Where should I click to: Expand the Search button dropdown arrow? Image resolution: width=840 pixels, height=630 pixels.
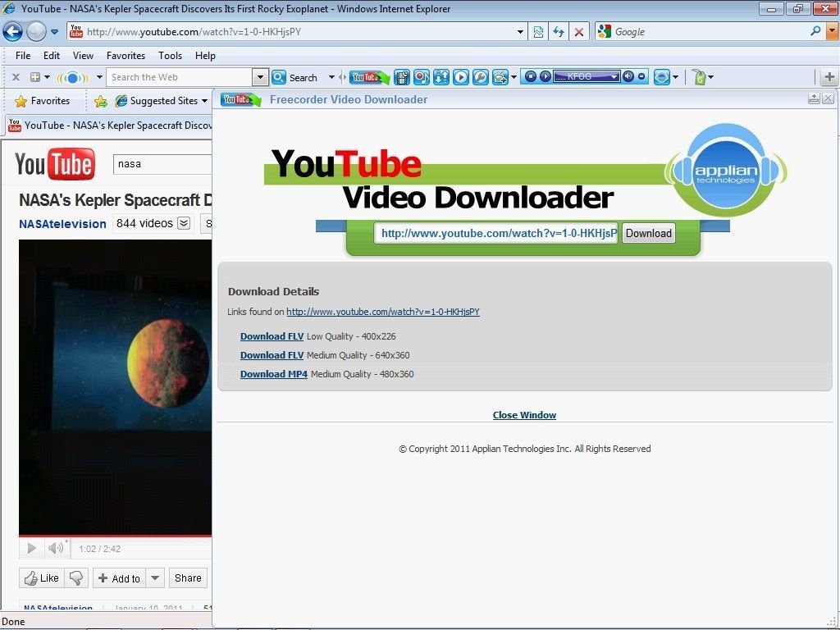pos(331,77)
